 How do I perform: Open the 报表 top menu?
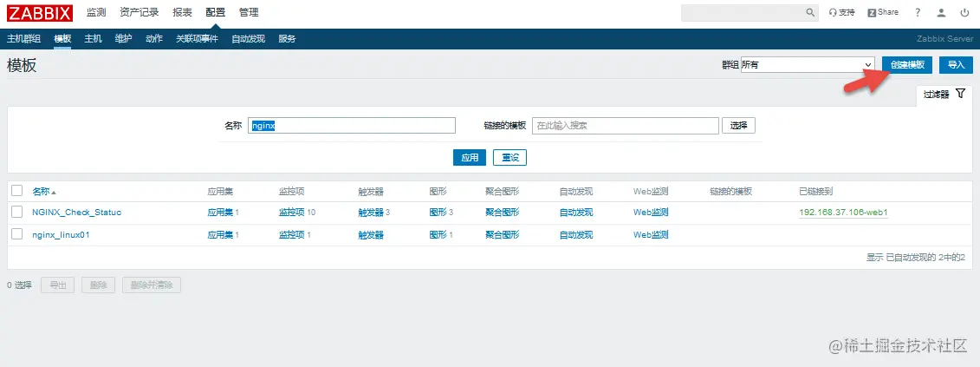click(x=183, y=12)
